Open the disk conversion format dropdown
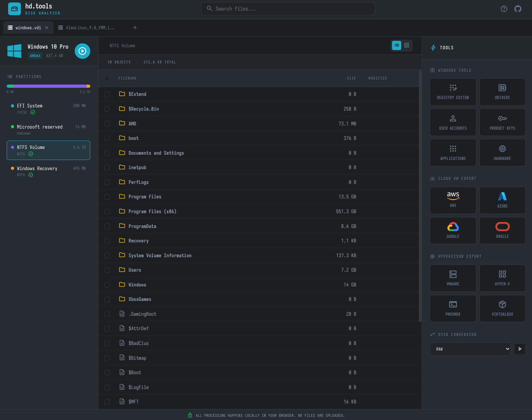Image resolution: width=532 pixels, height=420 pixels. 470,349
